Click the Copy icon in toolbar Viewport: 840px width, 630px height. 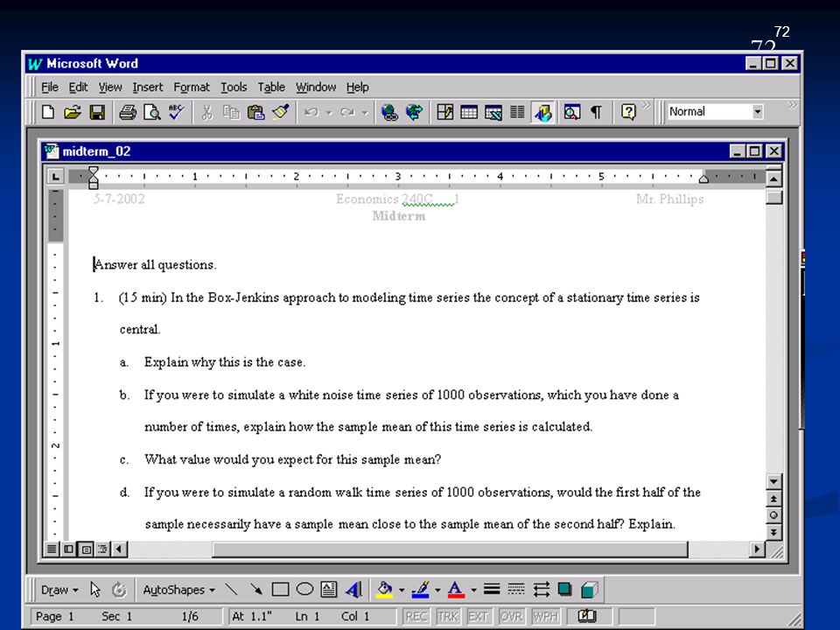(231, 112)
